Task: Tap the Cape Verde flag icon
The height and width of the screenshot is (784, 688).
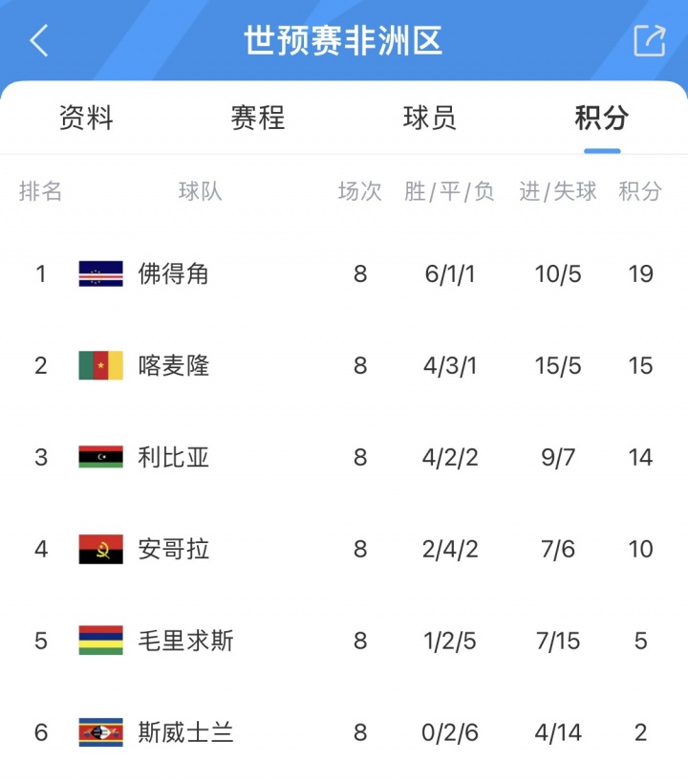Action: [100, 274]
